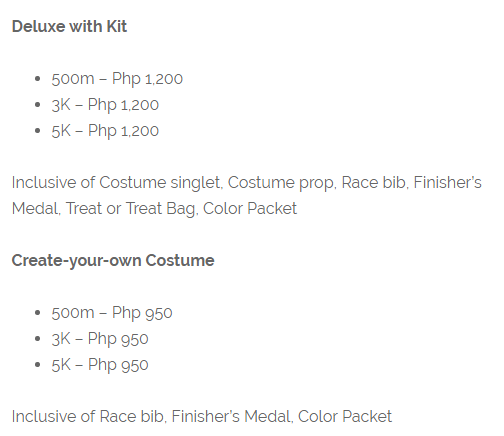Click 'Color Packet' in the Deluxe inclusions
Image resolution: width=504 pixels, height=436 pixels.
point(250,209)
